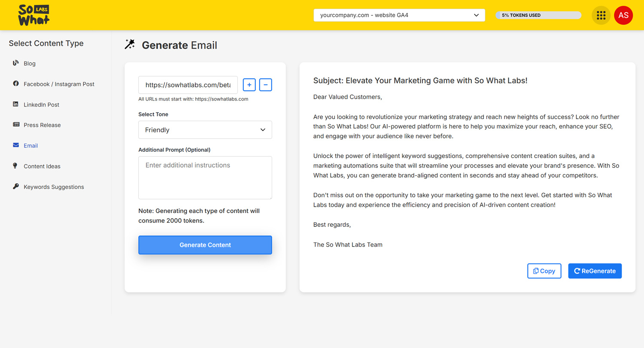The image size is (644, 348).
Task: Click the So What Labs logo
Action: click(34, 15)
